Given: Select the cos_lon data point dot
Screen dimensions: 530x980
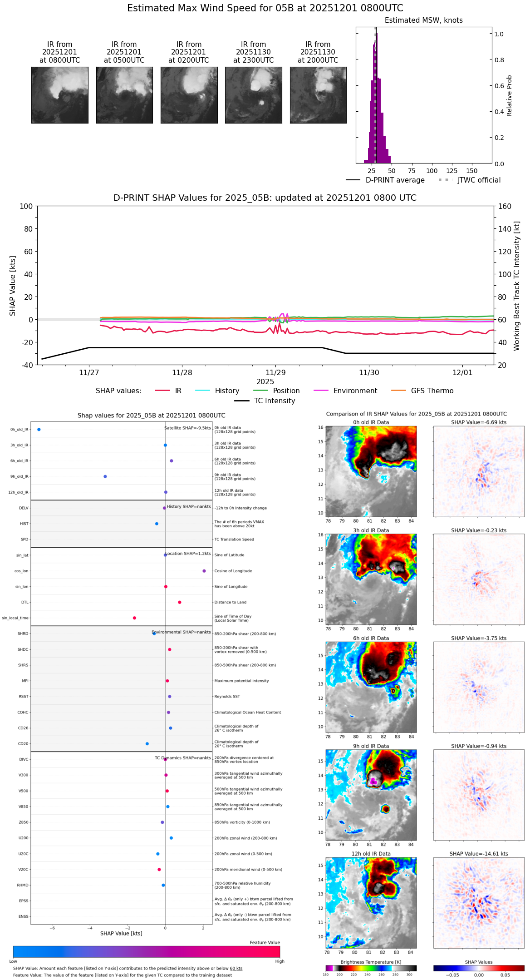Looking at the screenshot, I should click(x=204, y=571).
